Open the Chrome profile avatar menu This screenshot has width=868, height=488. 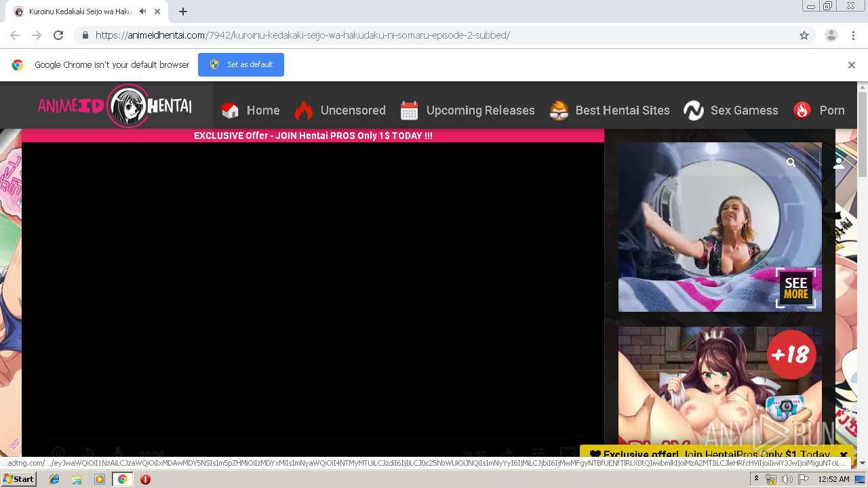pos(831,35)
